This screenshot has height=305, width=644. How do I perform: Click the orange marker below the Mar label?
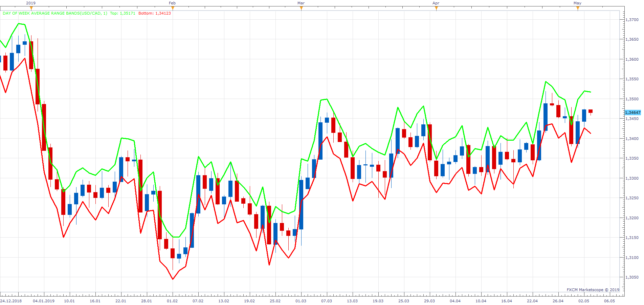(301, 8)
